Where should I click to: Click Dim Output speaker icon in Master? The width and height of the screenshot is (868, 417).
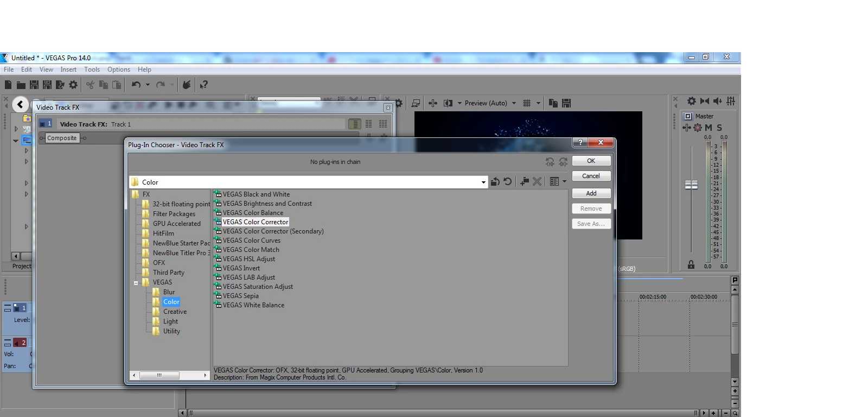(718, 101)
